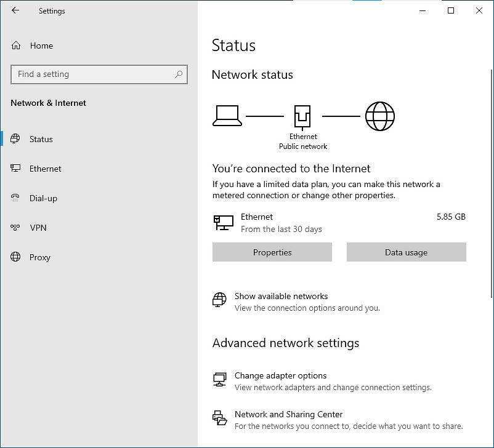The width and height of the screenshot is (494, 448).
Task: Click the search magnifier icon
Action: (179, 74)
